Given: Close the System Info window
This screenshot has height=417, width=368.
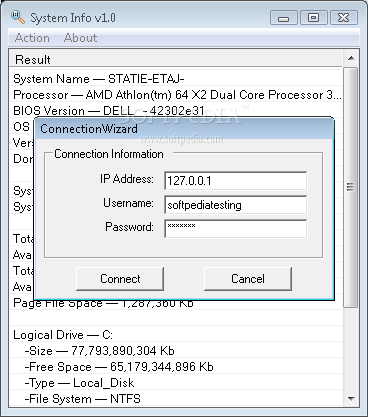Looking at the screenshot, I should (344, 17).
